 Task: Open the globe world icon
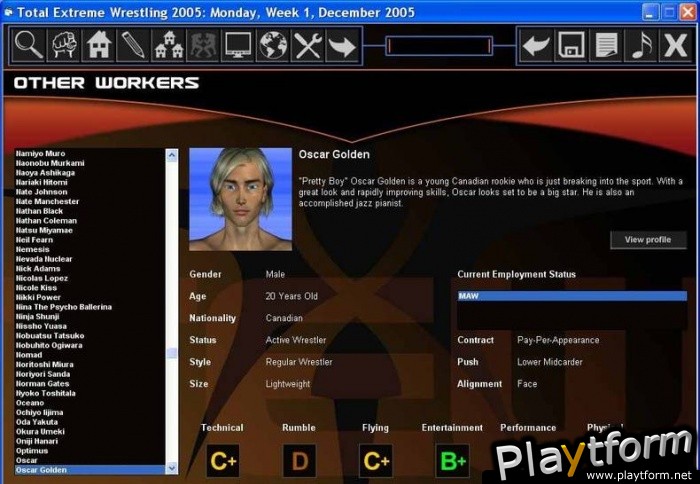(x=273, y=45)
